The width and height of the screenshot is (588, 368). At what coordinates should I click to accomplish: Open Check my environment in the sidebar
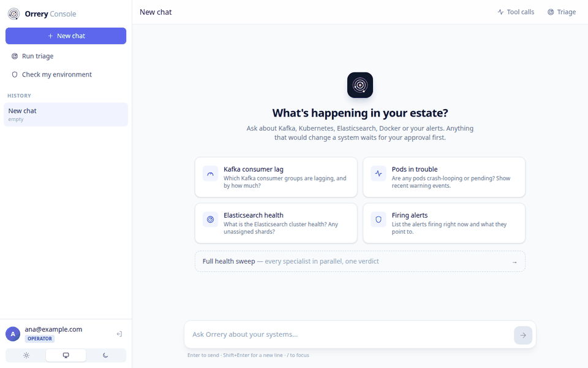click(66, 75)
